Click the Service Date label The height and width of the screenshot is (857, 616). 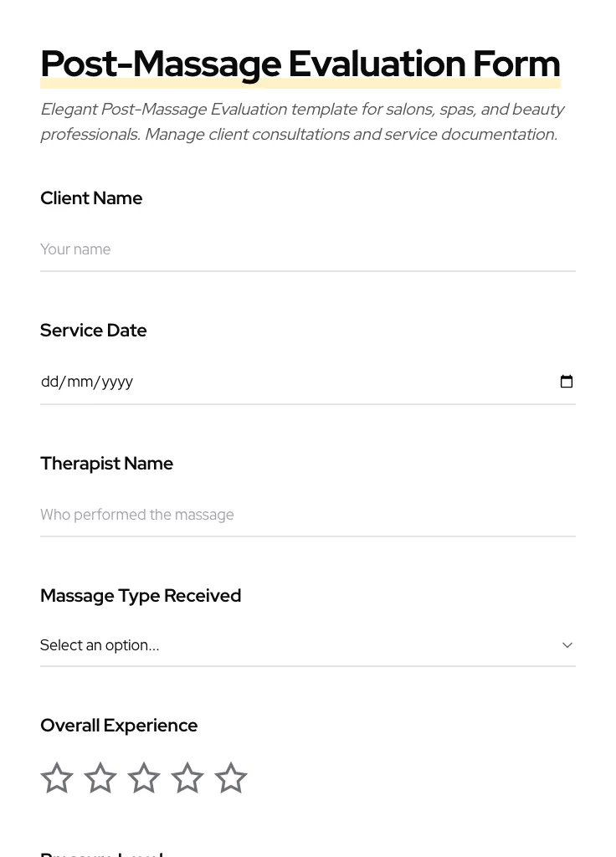tap(93, 331)
